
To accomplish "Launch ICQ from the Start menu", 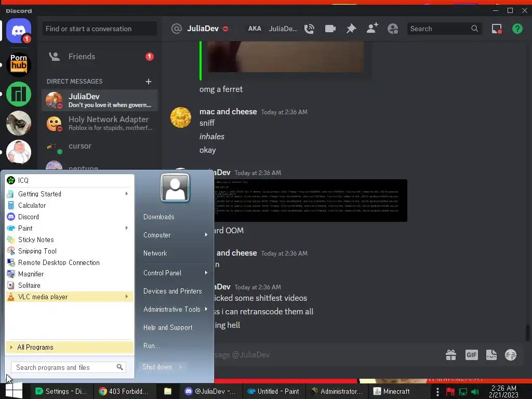I will [70, 180].
